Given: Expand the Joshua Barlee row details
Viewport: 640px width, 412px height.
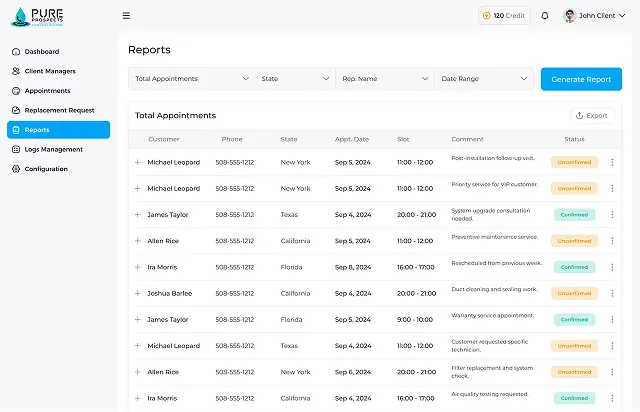Looking at the screenshot, I should click(138, 293).
